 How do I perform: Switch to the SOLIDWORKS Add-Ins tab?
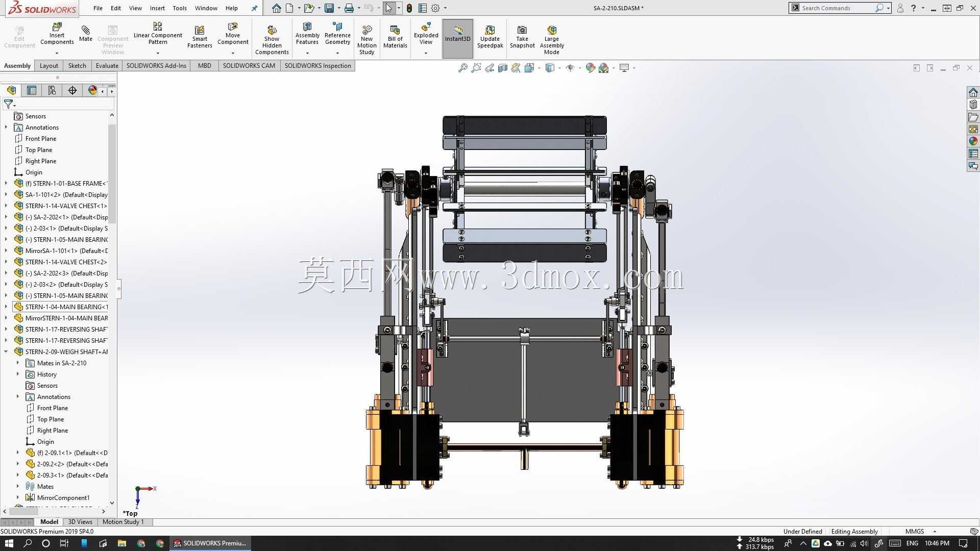[x=156, y=66]
